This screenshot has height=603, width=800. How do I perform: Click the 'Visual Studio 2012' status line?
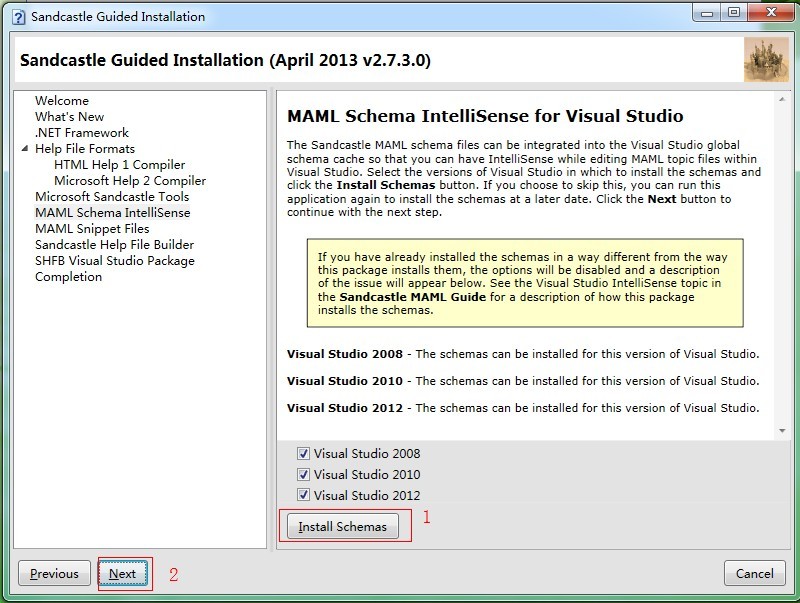(523, 408)
